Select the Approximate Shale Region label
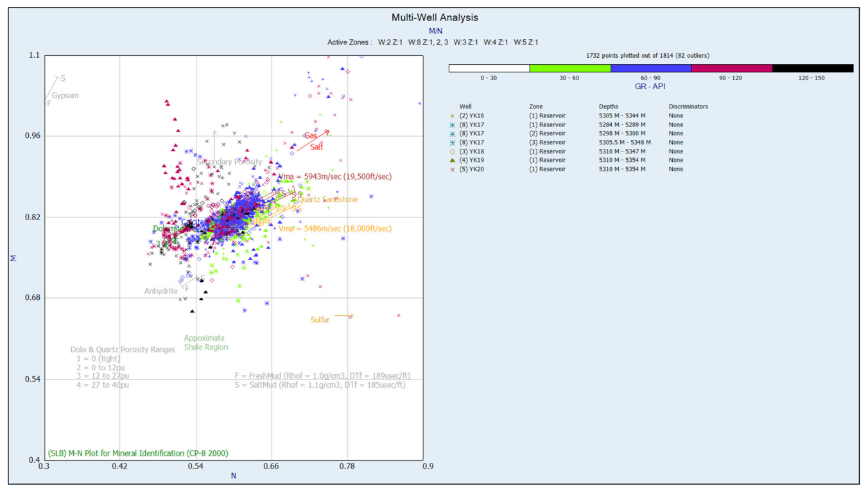The image size is (868, 493). [205, 343]
